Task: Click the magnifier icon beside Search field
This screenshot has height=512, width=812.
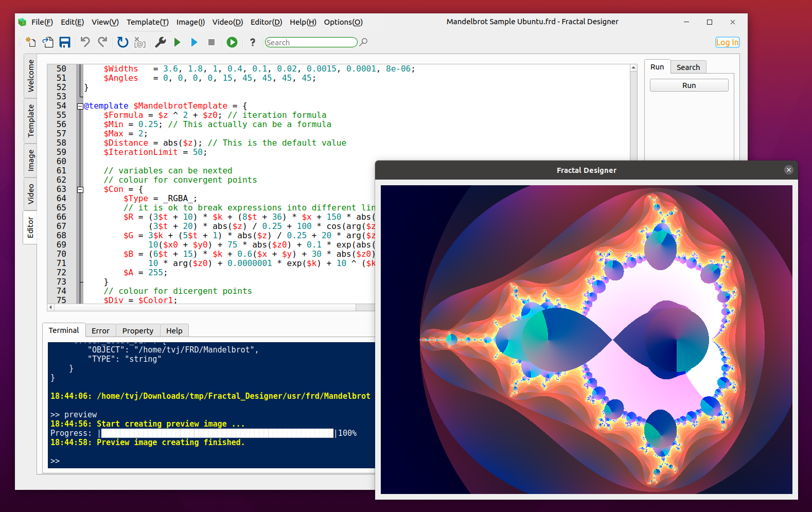Action: coord(363,42)
